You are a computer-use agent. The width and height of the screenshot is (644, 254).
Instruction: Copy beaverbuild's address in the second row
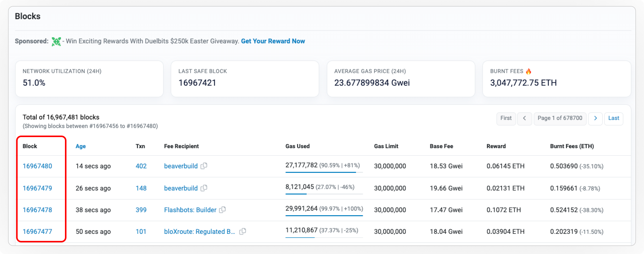204,188
